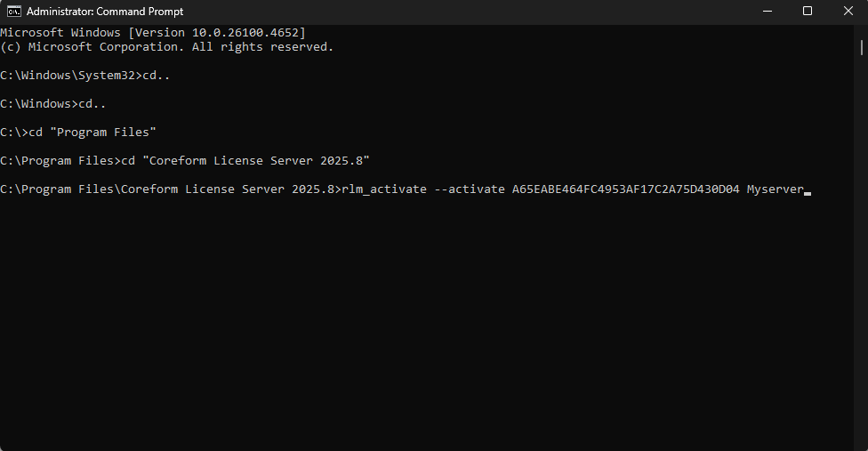
Task: Click the 'Administrator: Command Prompt' title text
Action: point(105,11)
